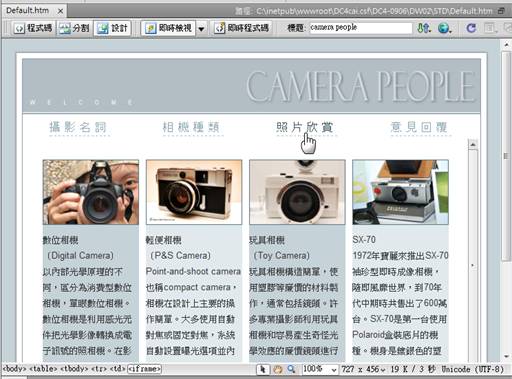Open the 100% zoom level dropdown
The width and height of the screenshot is (512, 379).
click(320, 369)
